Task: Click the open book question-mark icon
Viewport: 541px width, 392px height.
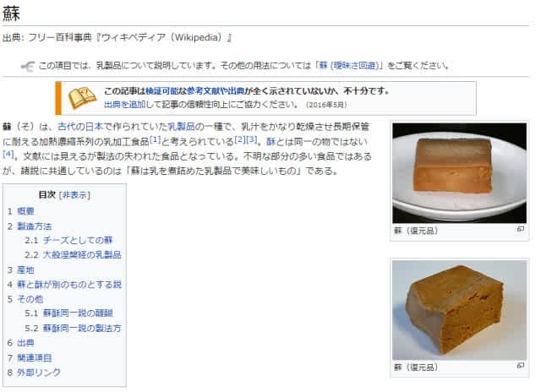Action: 82,98
